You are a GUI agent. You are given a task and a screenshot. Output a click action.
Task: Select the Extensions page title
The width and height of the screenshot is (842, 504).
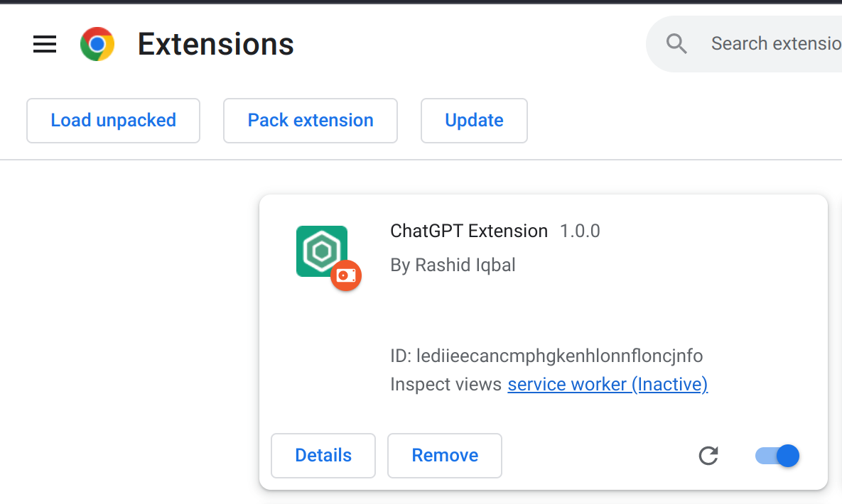215,44
